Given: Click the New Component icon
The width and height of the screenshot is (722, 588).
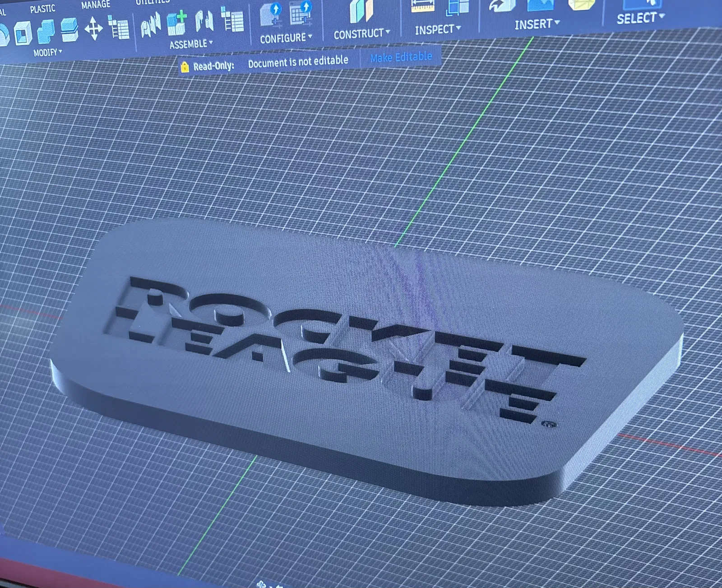Looking at the screenshot, I should [177, 23].
